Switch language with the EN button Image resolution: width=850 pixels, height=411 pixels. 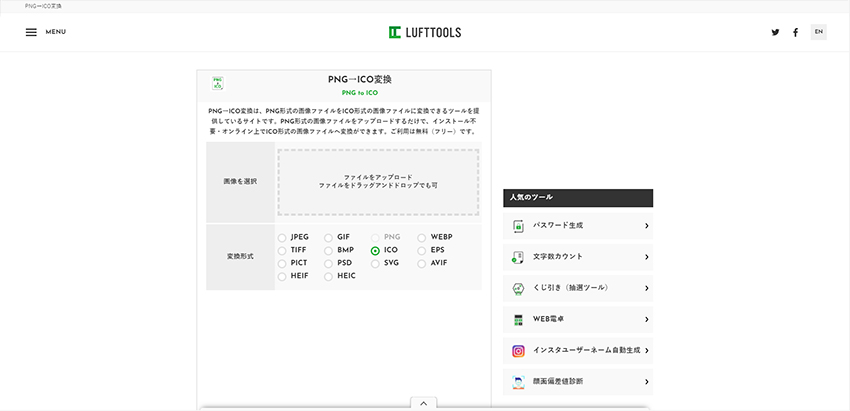click(819, 32)
